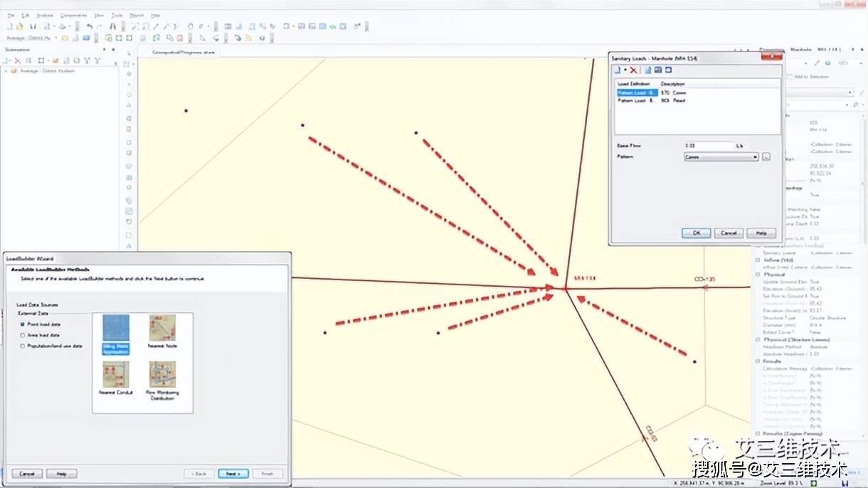Open the Report menu
Screen dimensions: 868x488
point(137,15)
